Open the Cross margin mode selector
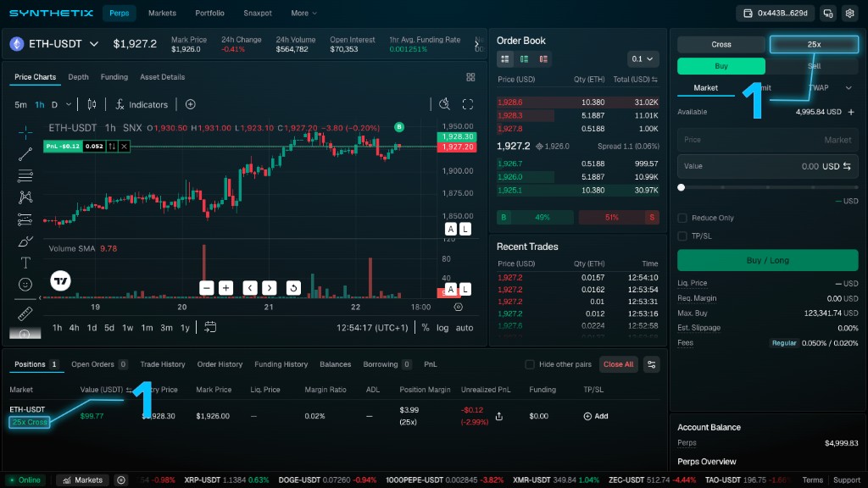 coord(721,44)
